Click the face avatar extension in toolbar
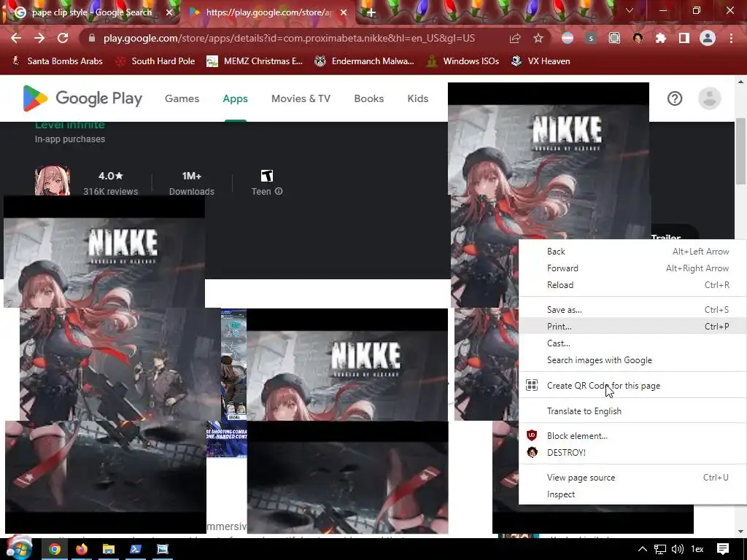747x560 pixels. 638,38
